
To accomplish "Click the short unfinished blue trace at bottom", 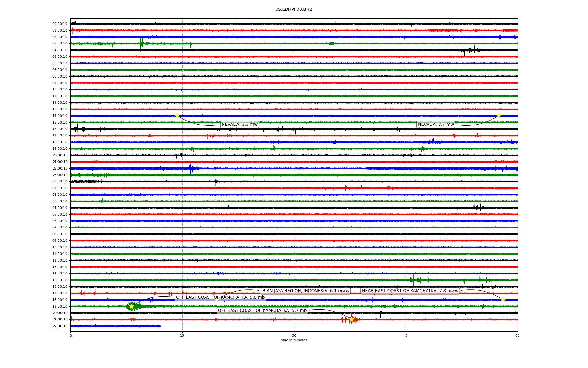I will [x=115, y=326].
